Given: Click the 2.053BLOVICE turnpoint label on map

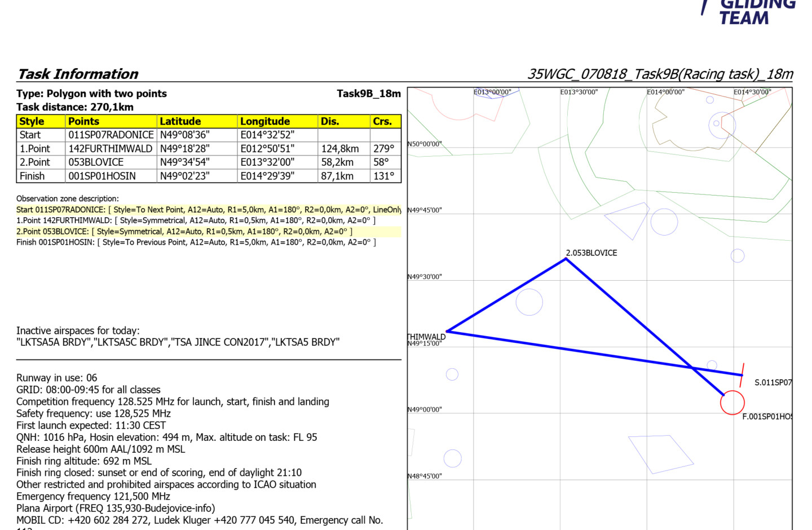Looking at the screenshot, I should 591,253.
